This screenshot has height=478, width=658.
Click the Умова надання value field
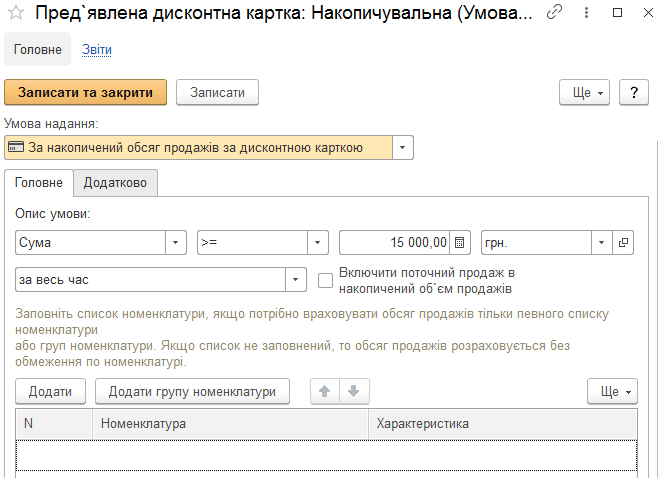[198, 148]
